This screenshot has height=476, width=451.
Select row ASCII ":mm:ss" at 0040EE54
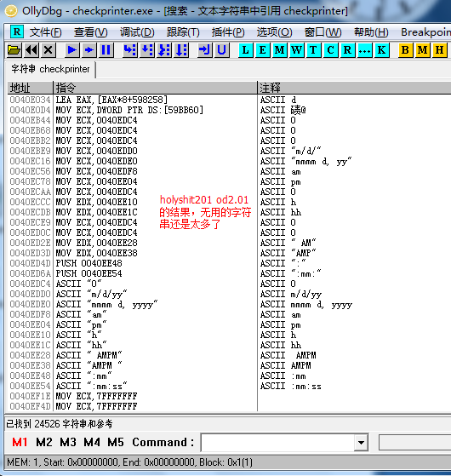[229, 386]
